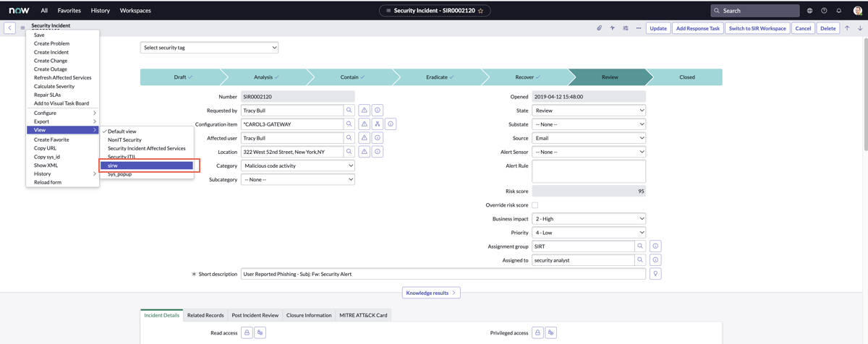The height and width of the screenshot is (344, 868).
Task: Expand the Configure submenu
Action: point(62,113)
